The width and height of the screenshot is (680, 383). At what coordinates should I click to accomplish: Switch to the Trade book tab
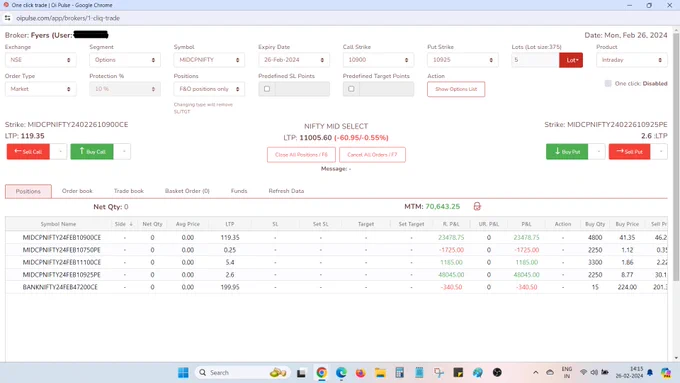click(129, 191)
